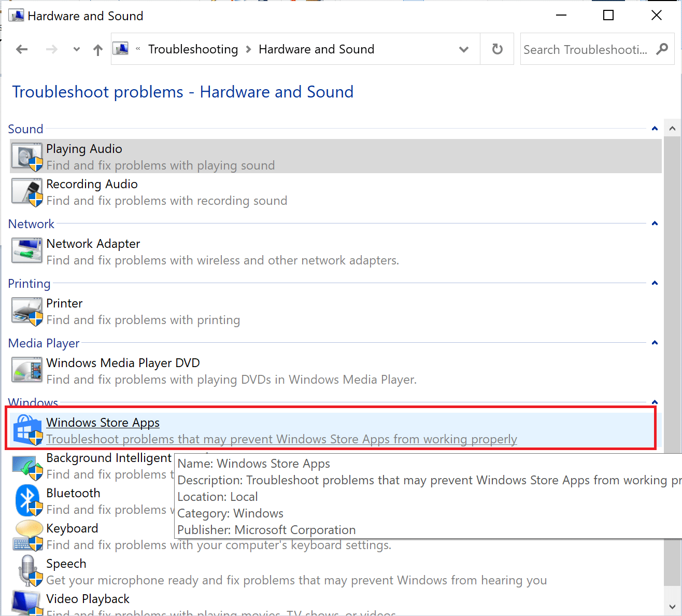Click the Keyboard troubleshooter icon

pyautogui.click(x=29, y=535)
